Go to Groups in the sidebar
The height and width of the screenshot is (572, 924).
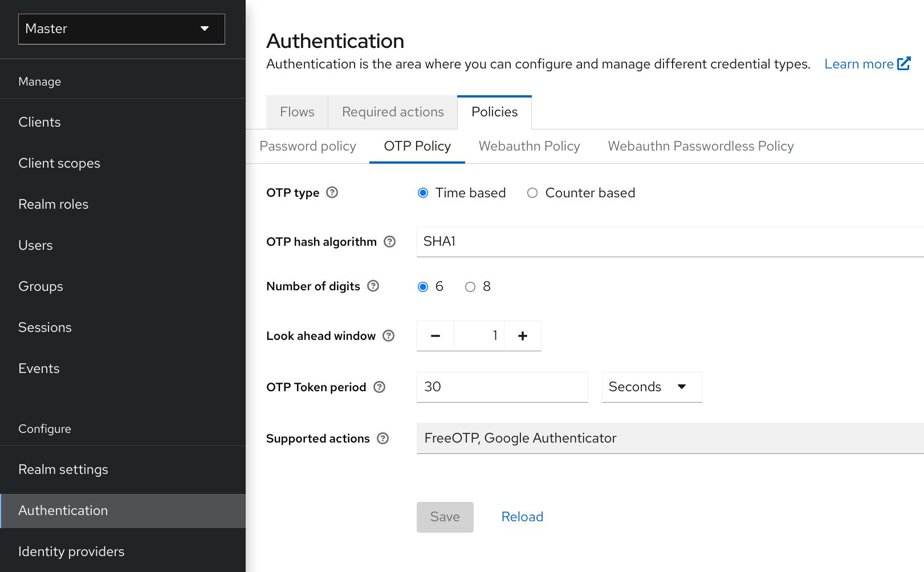[123, 286]
